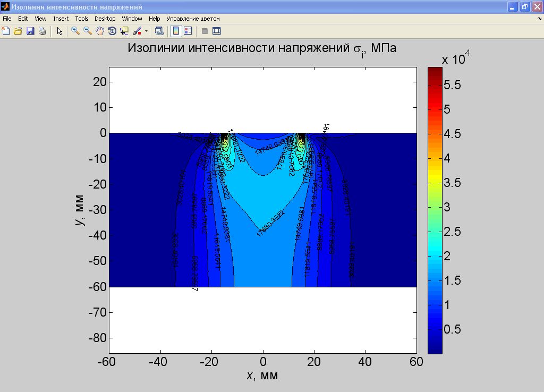Toggle the Insert Legend button
The height and width of the screenshot is (392, 544).
coord(188,31)
